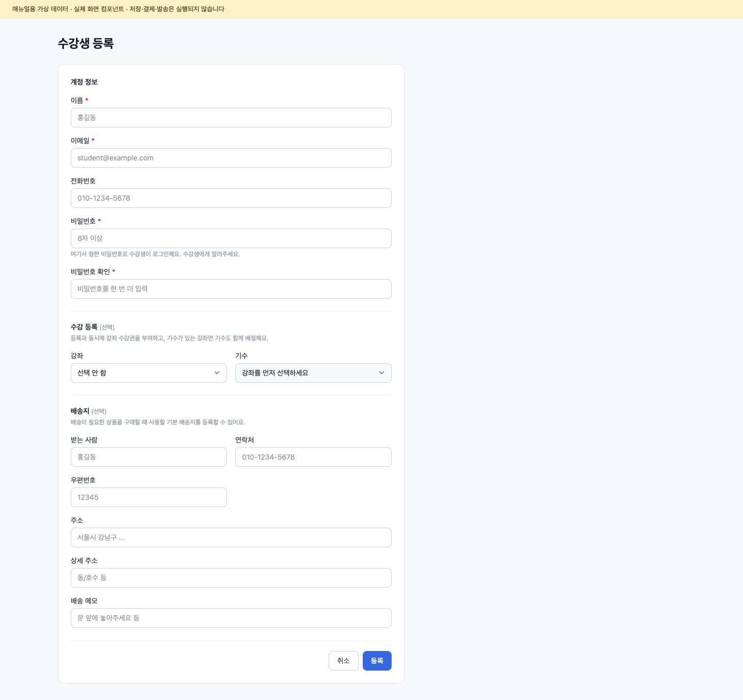The height and width of the screenshot is (700, 743).
Task: Open the 강좌 dropdown showing 선택 안 함
Action: 149,373
